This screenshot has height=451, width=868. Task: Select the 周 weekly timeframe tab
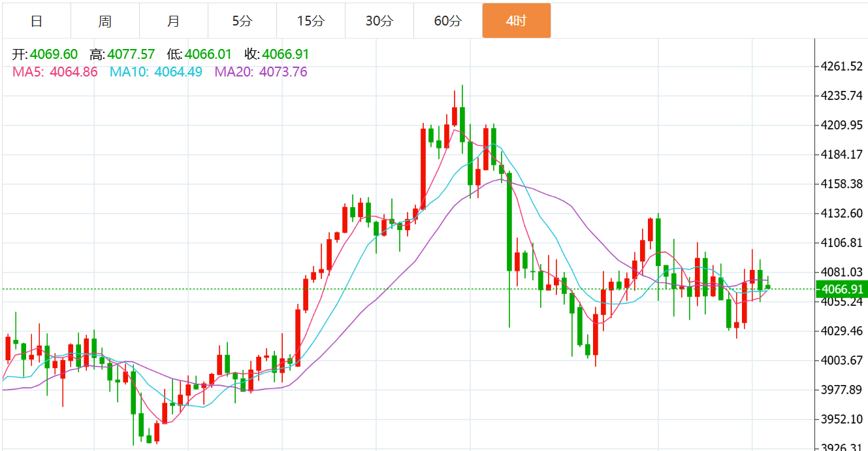pyautogui.click(x=105, y=21)
